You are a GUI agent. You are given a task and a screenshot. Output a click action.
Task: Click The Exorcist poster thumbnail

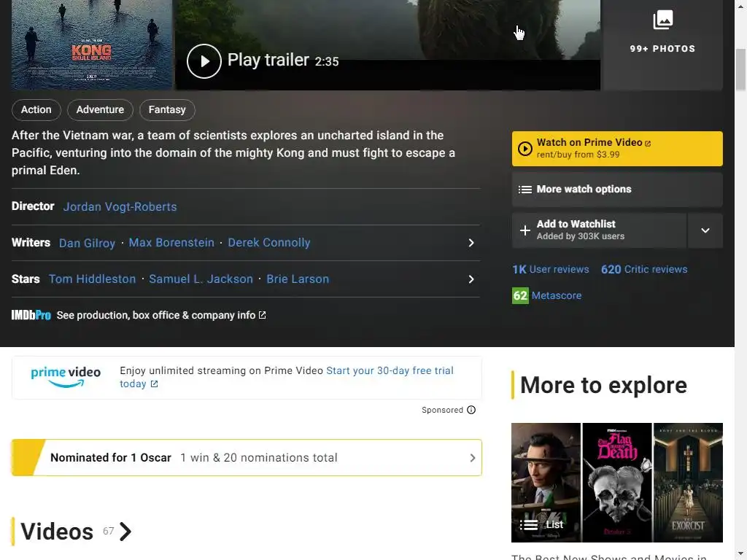pos(688,483)
